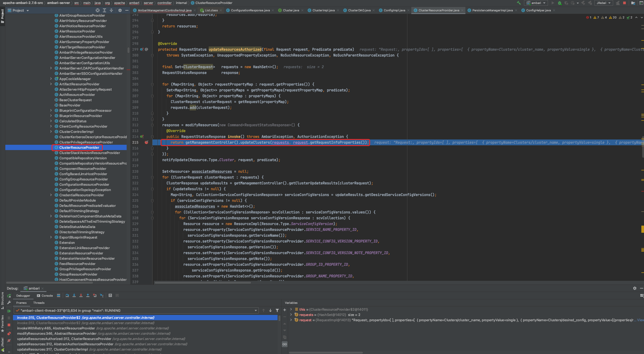This screenshot has height=354, width=644.
Task: Expand AmbariServerLDAPConfigurationHandler tree node
Action: [51, 68]
